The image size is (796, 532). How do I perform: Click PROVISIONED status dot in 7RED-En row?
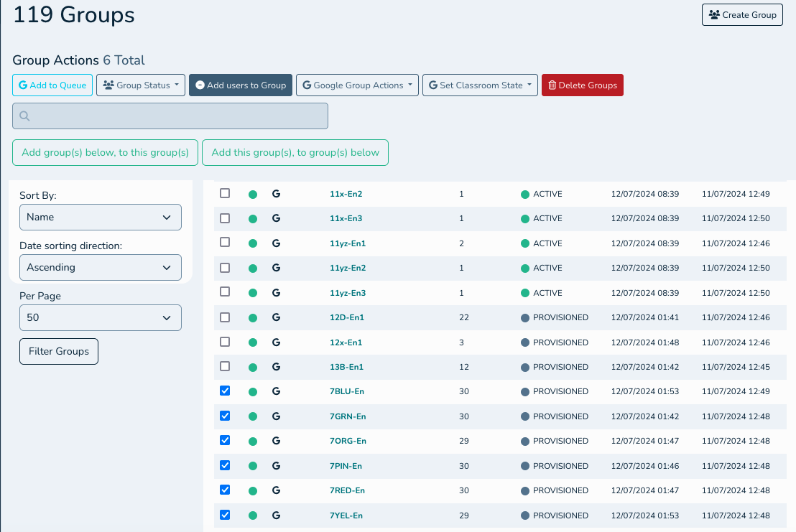click(x=525, y=490)
